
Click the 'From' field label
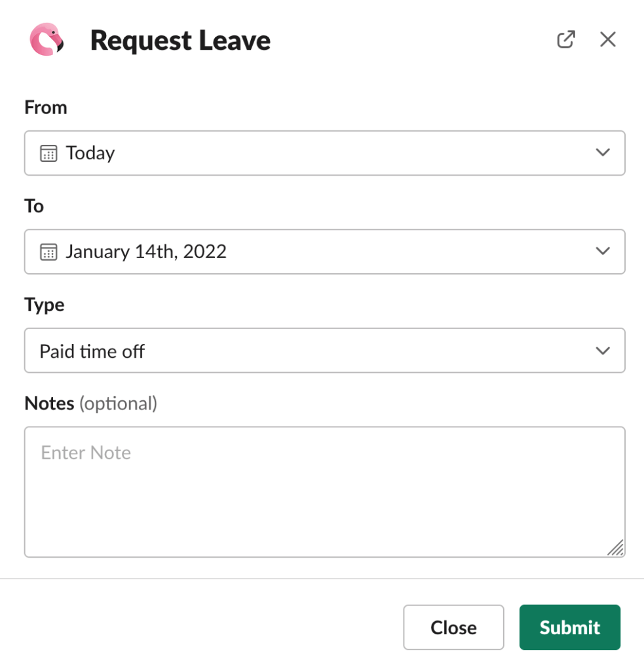45,107
